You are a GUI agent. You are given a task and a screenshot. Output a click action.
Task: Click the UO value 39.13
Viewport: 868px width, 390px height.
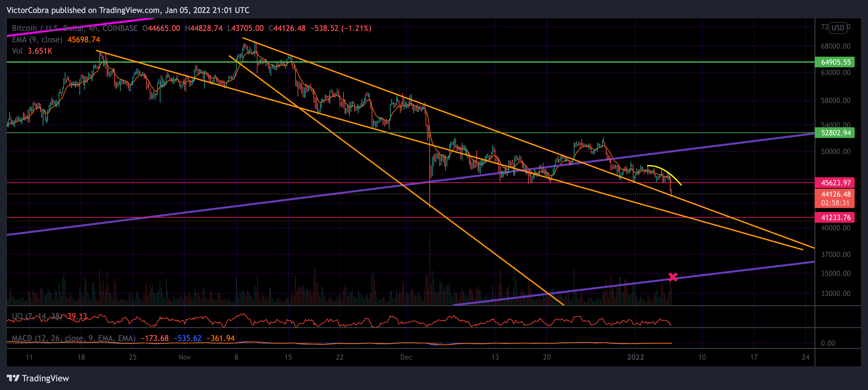pos(77,316)
